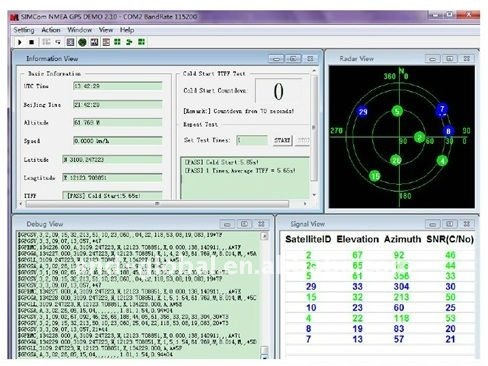Screen dimensions: 488x366
Task: Click SNR value 53 in Signal View
Action: 450,318
